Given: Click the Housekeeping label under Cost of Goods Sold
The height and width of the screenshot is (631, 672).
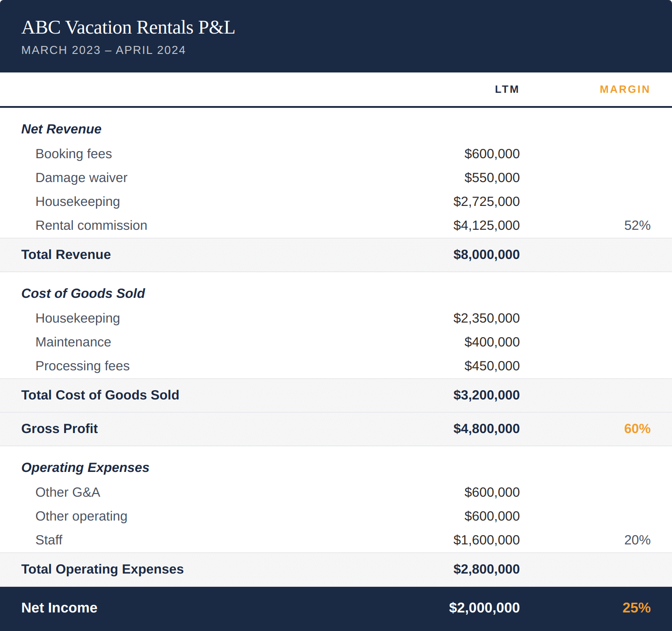Looking at the screenshot, I should [78, 318].
